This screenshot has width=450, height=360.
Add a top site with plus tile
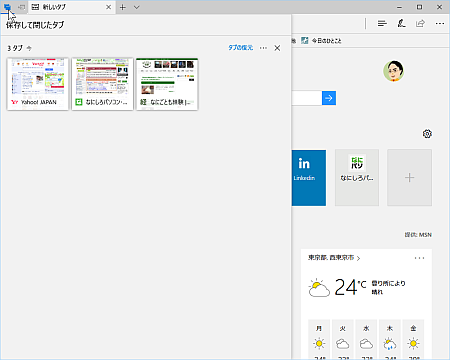[x=409, y=178]
